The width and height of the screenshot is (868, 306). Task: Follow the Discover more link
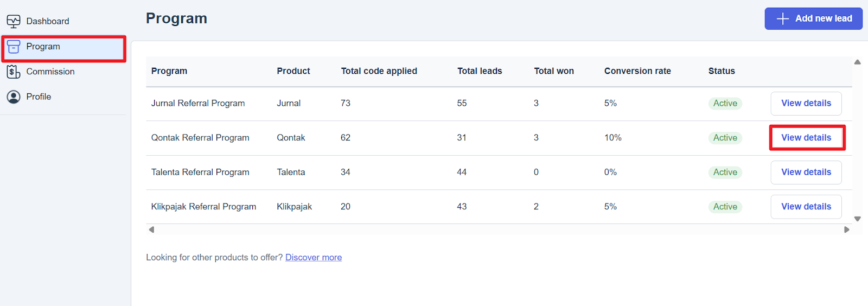[314, 257]
